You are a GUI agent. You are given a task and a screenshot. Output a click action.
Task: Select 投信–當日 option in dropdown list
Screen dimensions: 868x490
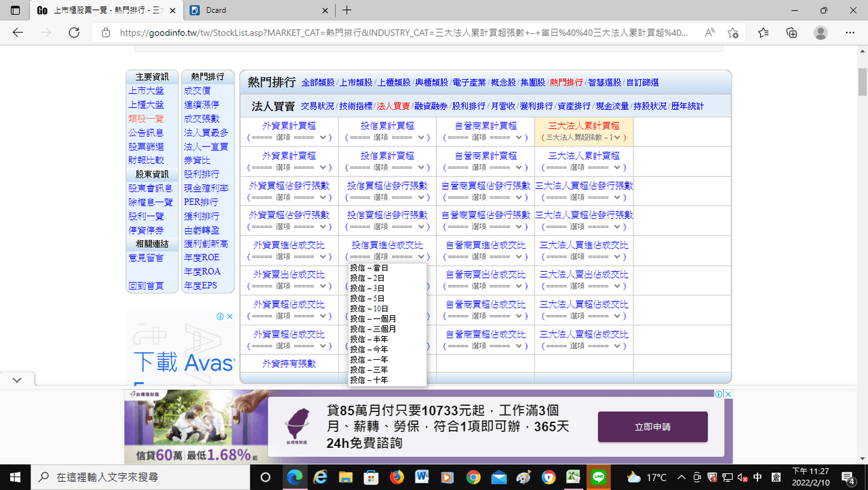(387, 268)
